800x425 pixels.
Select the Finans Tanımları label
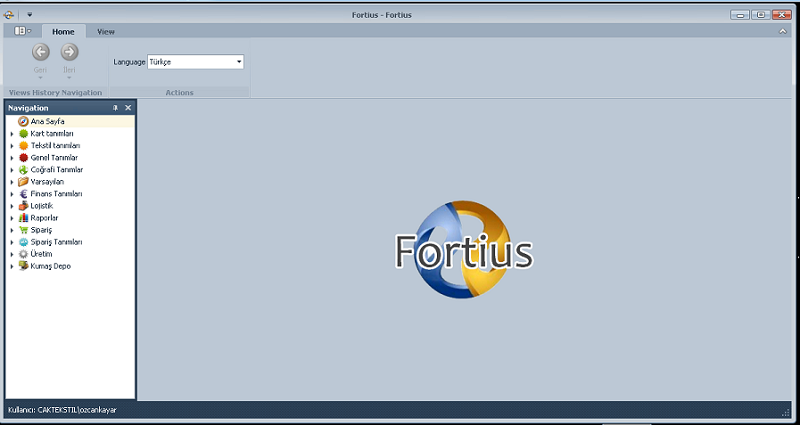pos(56,194)
